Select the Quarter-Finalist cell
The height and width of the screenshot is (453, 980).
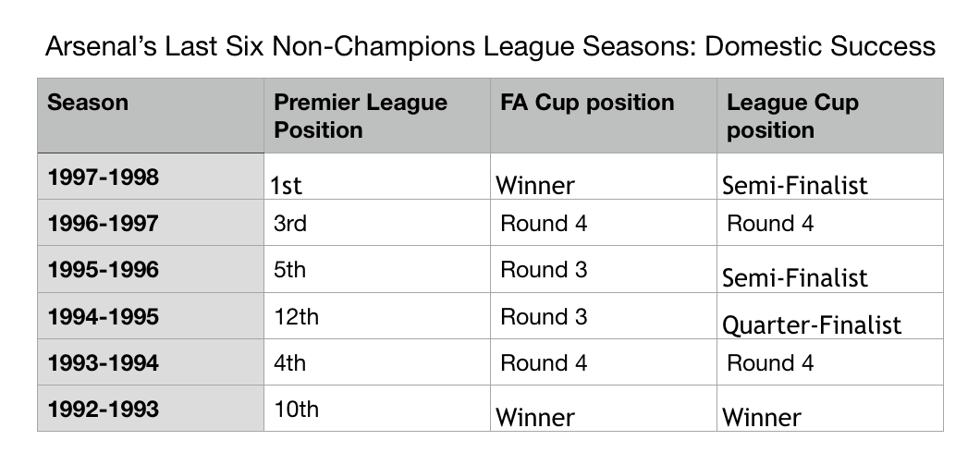click(x=830, y=315)
